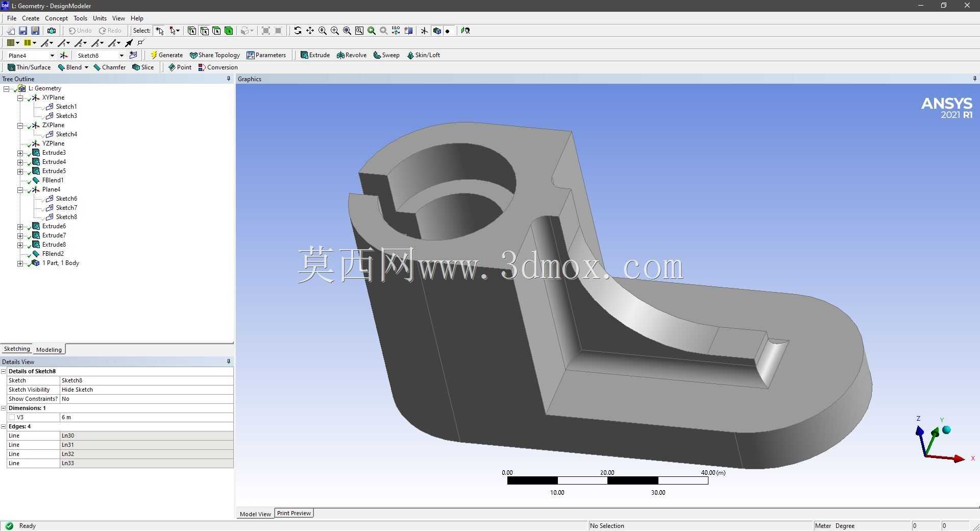This screenshot has height=531, width=980.
Task: Click the New file icon in toolbar
Action: (10, 31)
